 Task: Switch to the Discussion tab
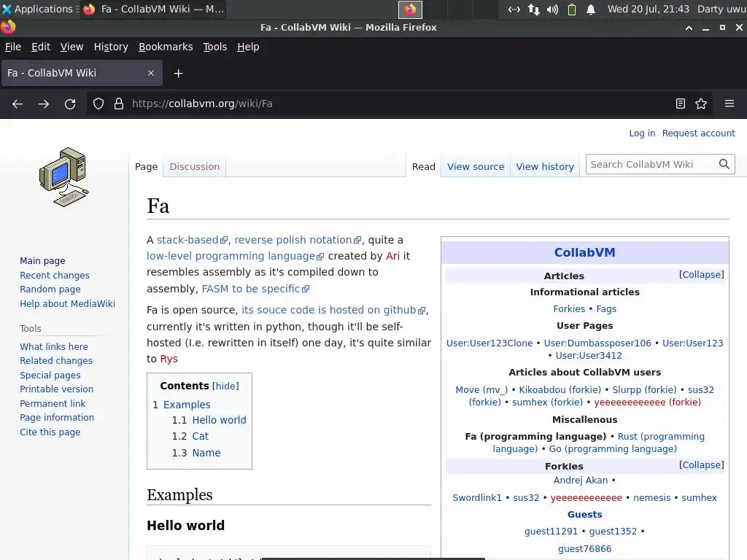coord(194,167)
